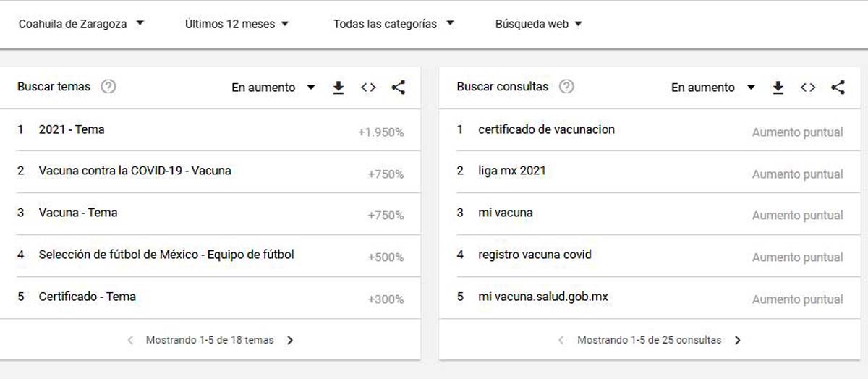The image size is (868, 379).
Task: Open embed code for Buscar temas
Action: (x=368, y=88)
